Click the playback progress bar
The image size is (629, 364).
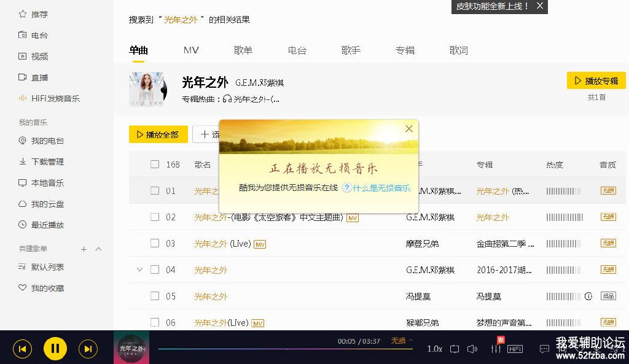(285, 349)
